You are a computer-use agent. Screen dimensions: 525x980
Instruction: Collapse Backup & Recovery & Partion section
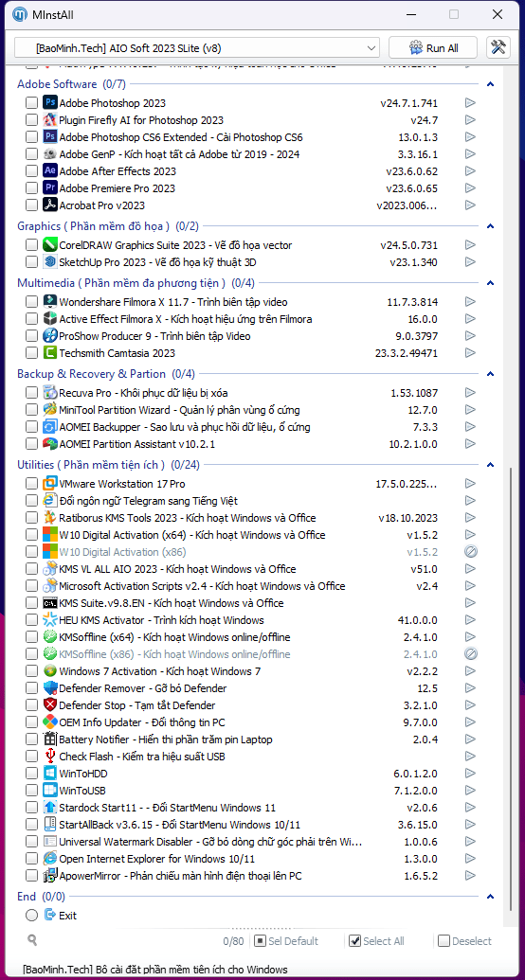pyautogui.click(x=491, y=374)
